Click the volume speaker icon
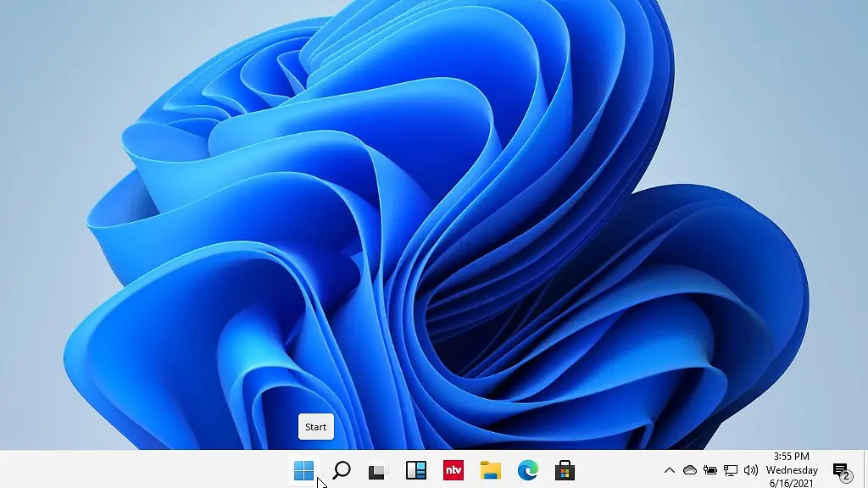868x488 pixels. click(750, 470)
